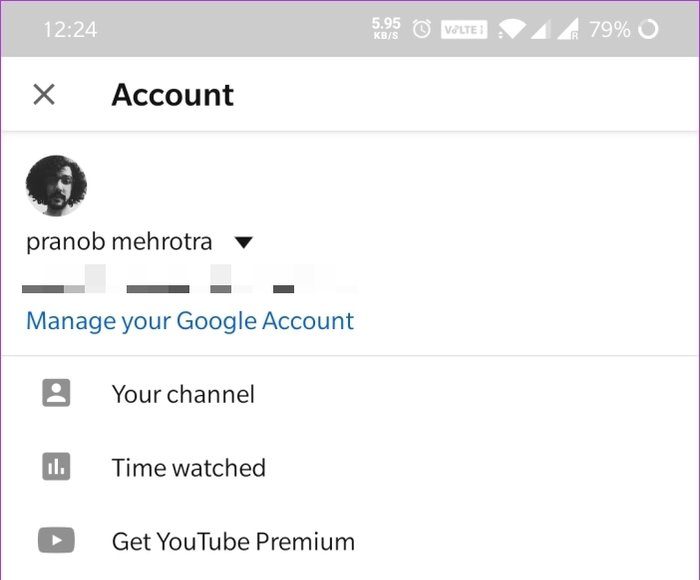Tap the battery circle icon
Image resolution: width=700 pixels, height=580 pixels.
648,29
